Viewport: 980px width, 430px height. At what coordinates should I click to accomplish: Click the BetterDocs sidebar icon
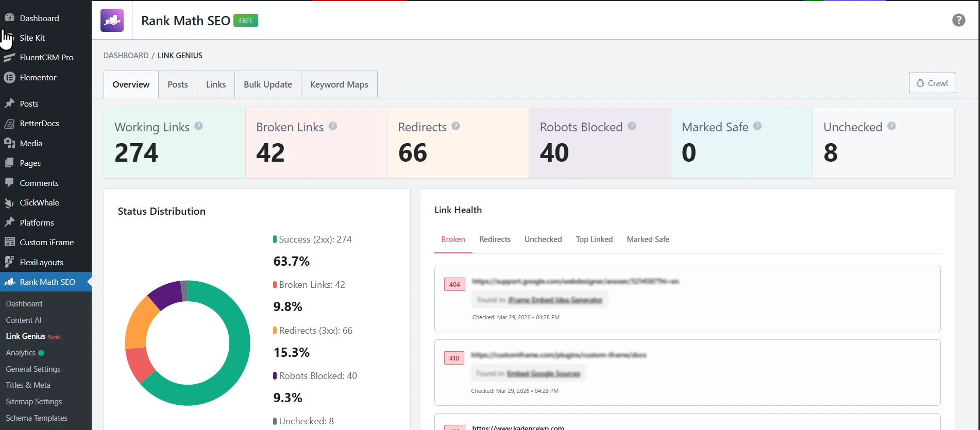9,124
